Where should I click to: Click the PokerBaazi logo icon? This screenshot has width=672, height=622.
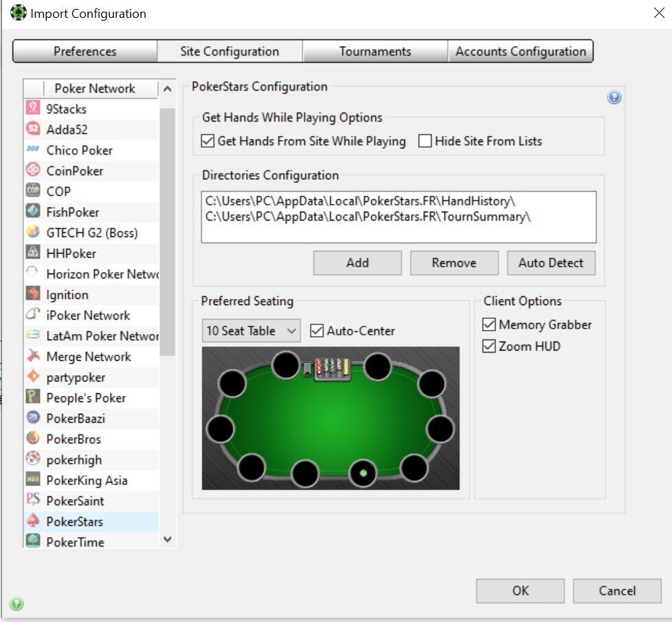[33, 417]
